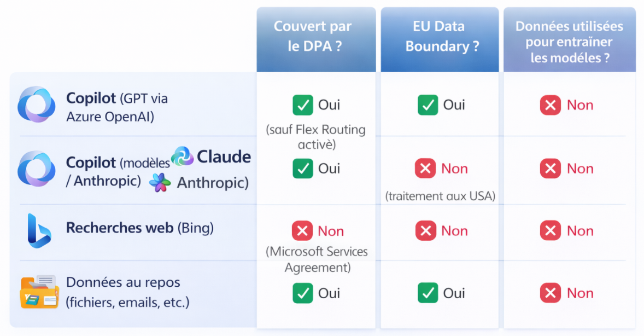Click the red X DPA in Recherches web row
This screenshot has width=644, height=336.
tap(302, 231)
